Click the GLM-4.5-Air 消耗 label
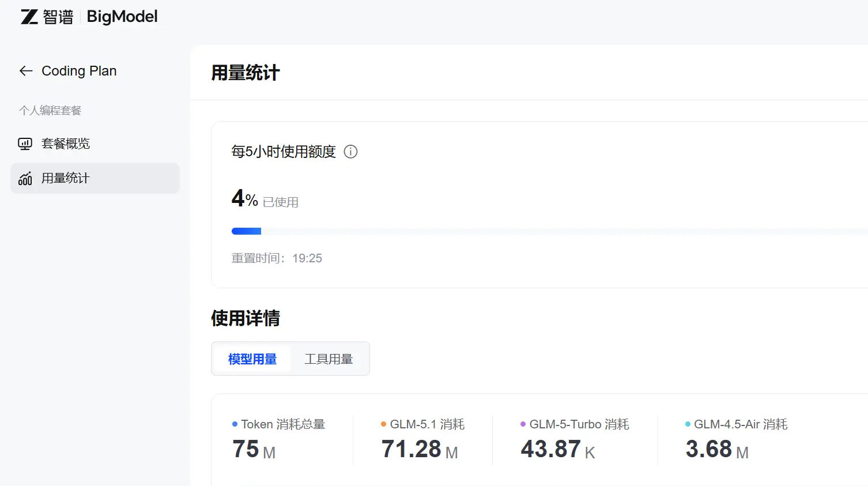The width and height of the screenshot is (868, 486). [741, 424]
